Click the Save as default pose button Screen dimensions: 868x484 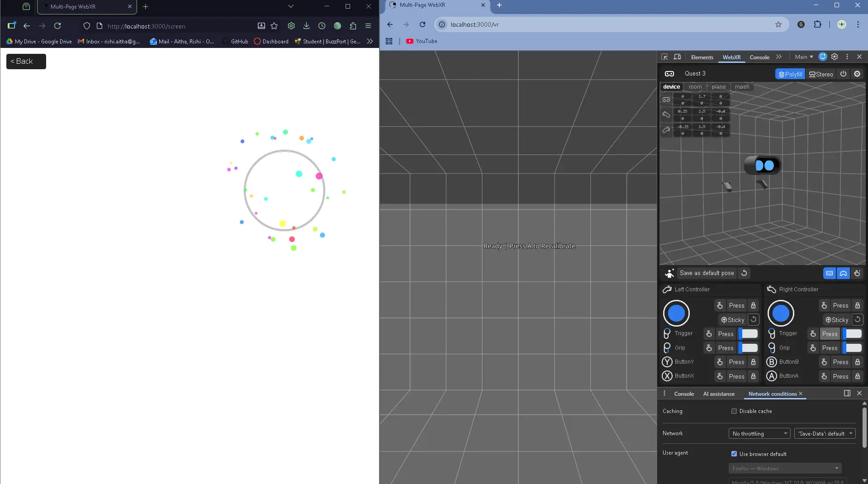coord(706,273)
